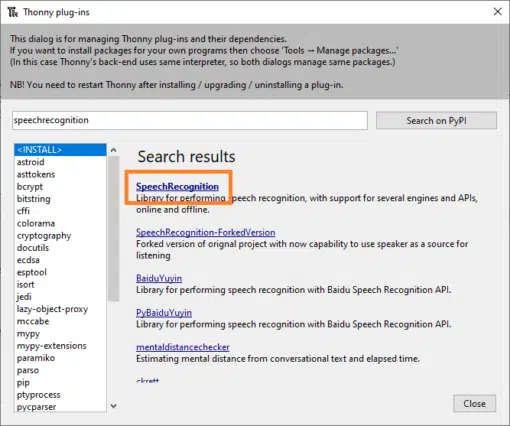Screen dimensions: 510x426
Task: Click the Thonny logo icon in title bar
Action: coord(13,13)
